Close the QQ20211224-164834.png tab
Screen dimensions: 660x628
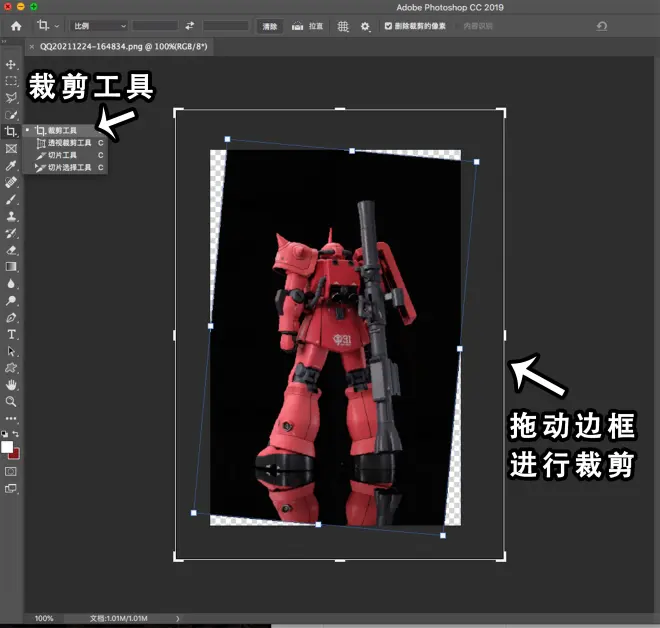coord(32,47)
